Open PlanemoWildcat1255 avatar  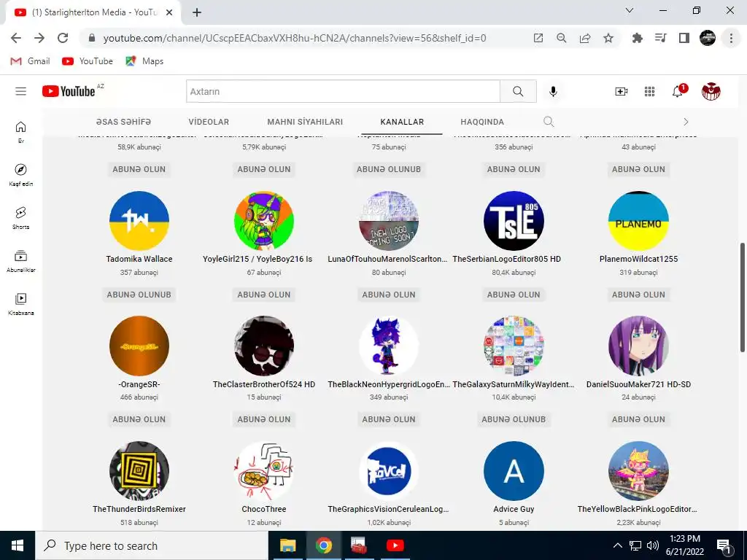pos(638,220)
